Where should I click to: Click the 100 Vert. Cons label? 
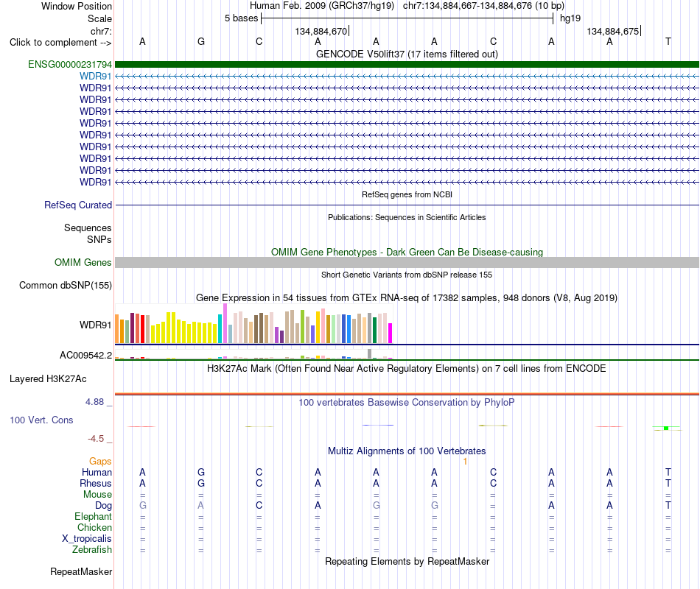41,420
